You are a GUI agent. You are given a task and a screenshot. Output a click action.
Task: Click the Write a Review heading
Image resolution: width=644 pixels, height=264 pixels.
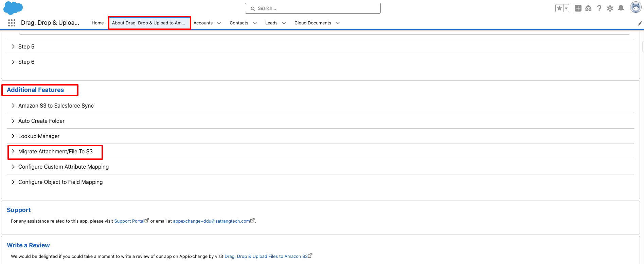[28, 245]
